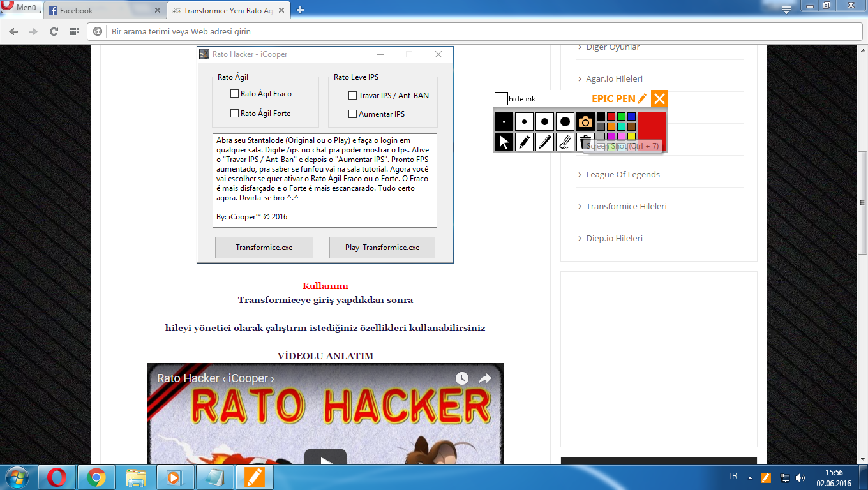
Task: Enable Travar IPS / Ant-BAN checkbox
Action: pos(352,96)
